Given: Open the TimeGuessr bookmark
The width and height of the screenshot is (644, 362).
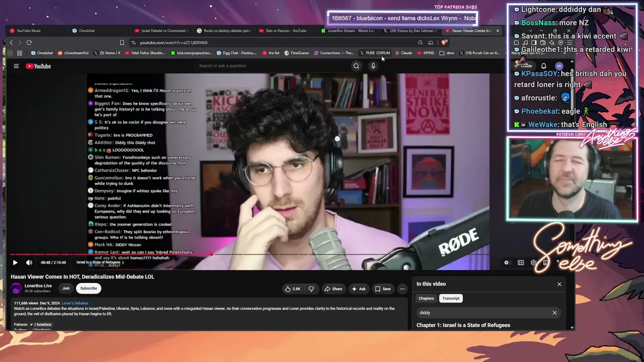Looking at the screenshot, I should (297, 53).
